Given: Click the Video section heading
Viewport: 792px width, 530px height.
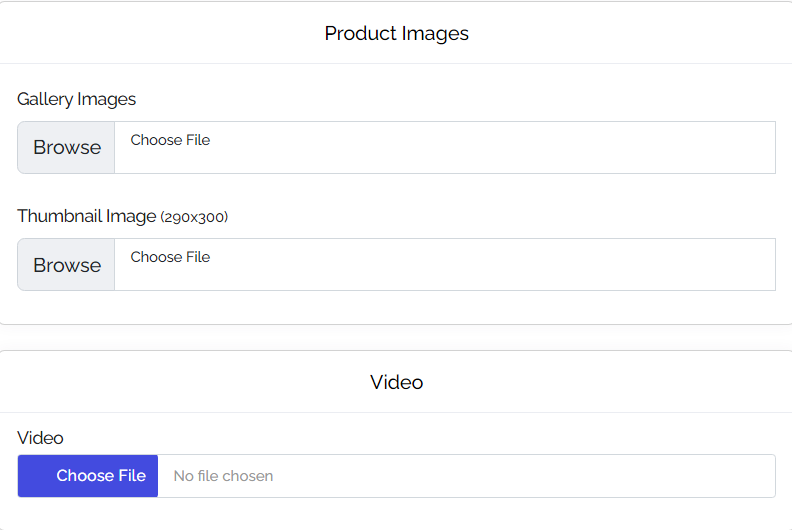Looking at the screenshot, I should pos(396,382).
